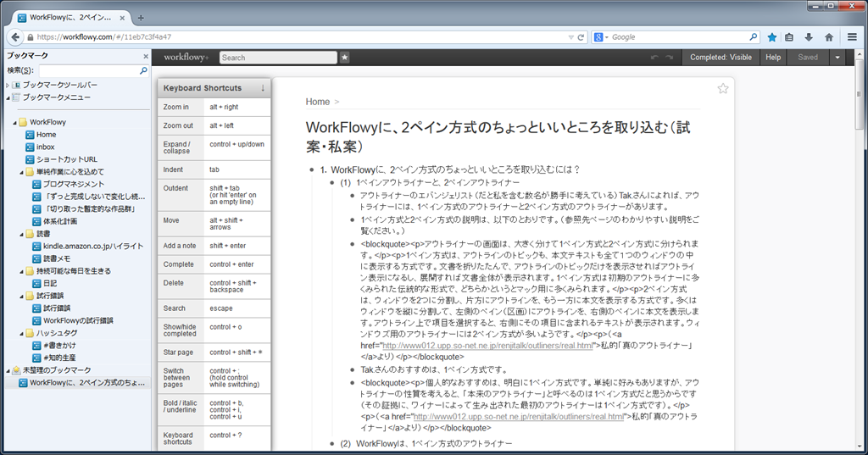Click the Saved status button
Screen dimensions: 868x455
808,57
